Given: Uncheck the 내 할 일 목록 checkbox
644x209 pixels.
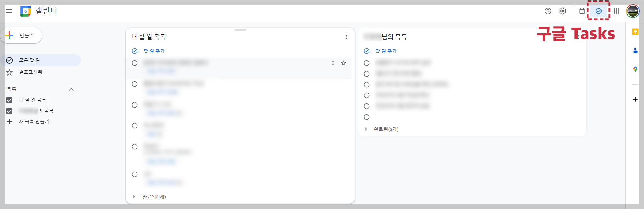Looking at the screenshot, I should click(9, 100).
